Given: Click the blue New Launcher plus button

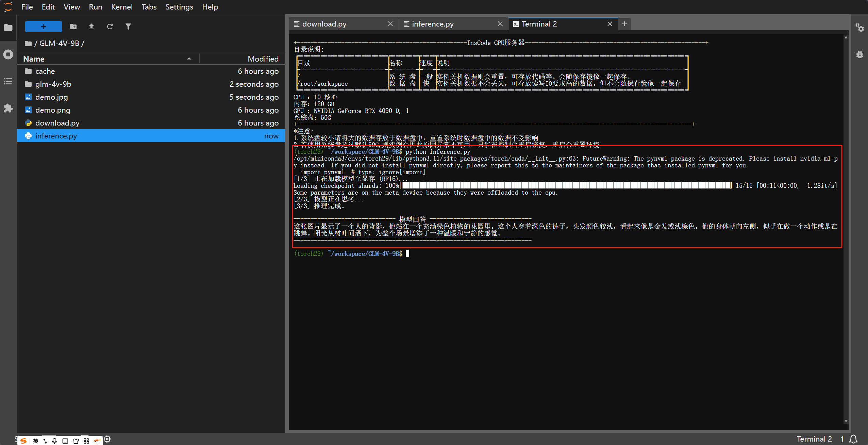Looking at the screenshot, I should coord(44,27).
